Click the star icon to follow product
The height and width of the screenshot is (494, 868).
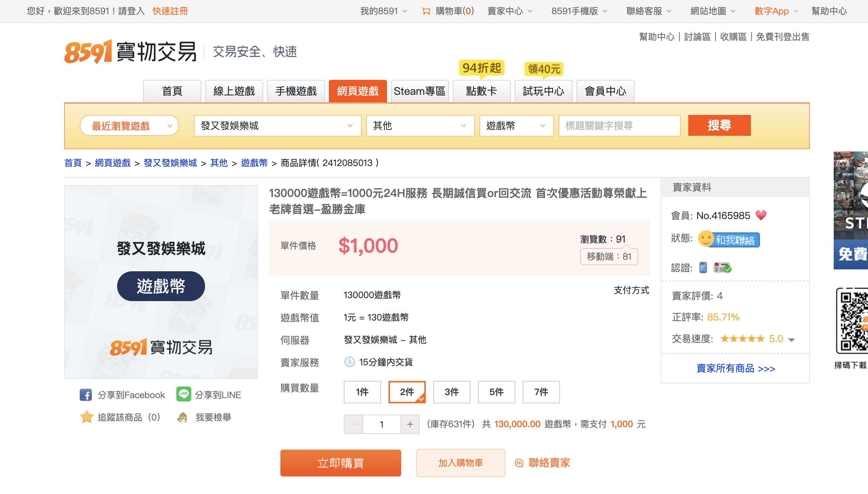click(87, 417)
